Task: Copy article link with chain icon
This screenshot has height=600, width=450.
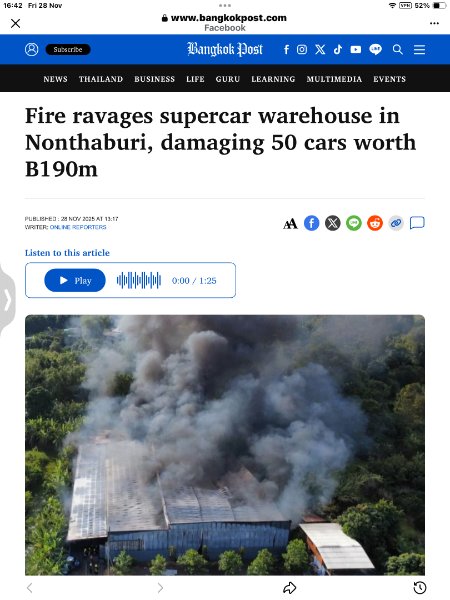Action: coord(396,223)
